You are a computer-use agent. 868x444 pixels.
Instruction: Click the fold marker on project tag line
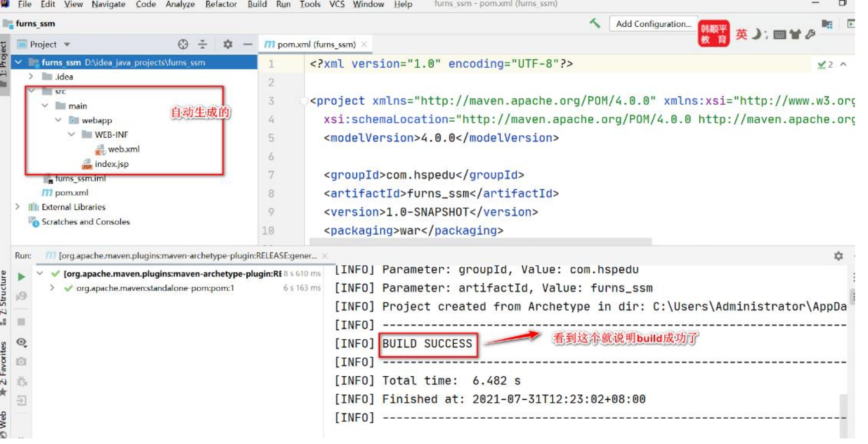coord(304,101)
